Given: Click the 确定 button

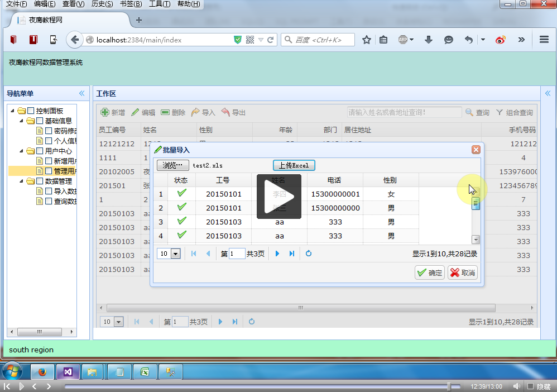Looking at the screenshot, I should coord(429,273).
